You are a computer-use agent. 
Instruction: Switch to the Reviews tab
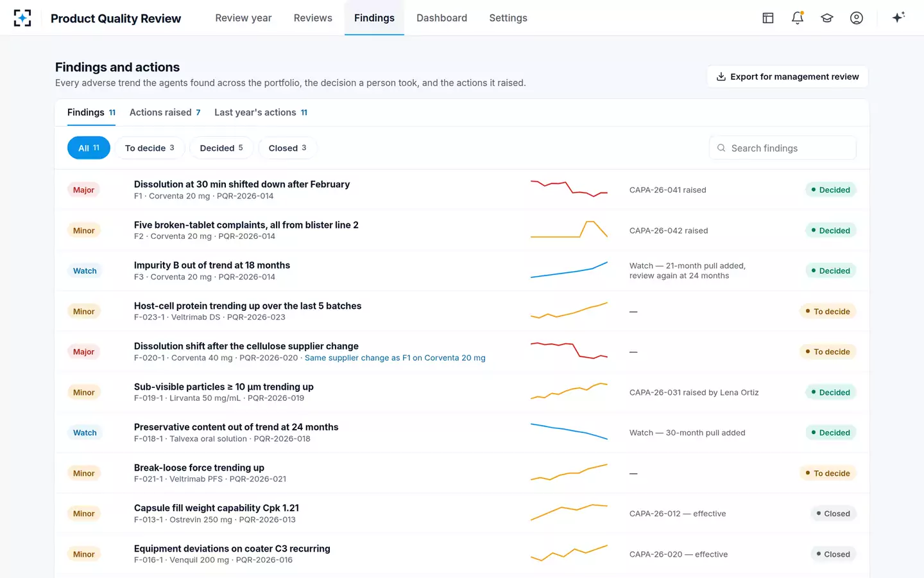tap(313, 18)
